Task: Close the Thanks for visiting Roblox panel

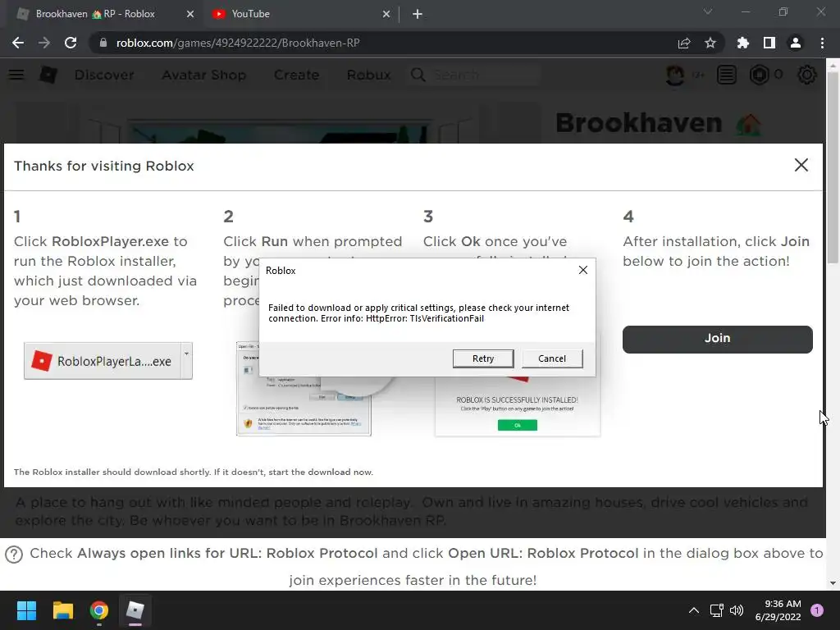Action: (x=801, y=165)
